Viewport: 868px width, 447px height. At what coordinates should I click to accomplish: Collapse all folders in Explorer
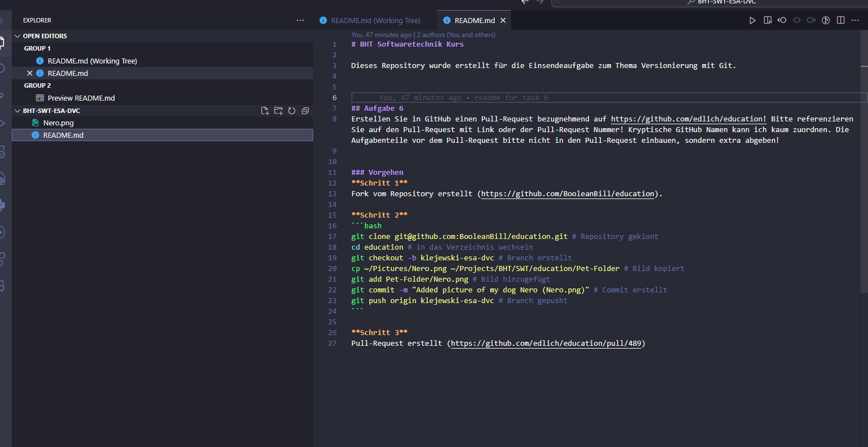305,111
